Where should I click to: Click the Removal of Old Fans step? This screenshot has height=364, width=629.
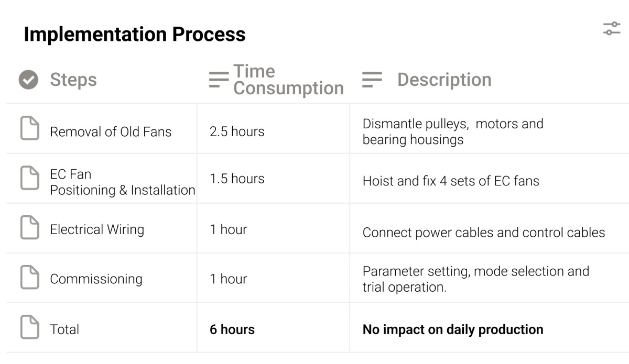pyautogui.click(x=111, y=131)
